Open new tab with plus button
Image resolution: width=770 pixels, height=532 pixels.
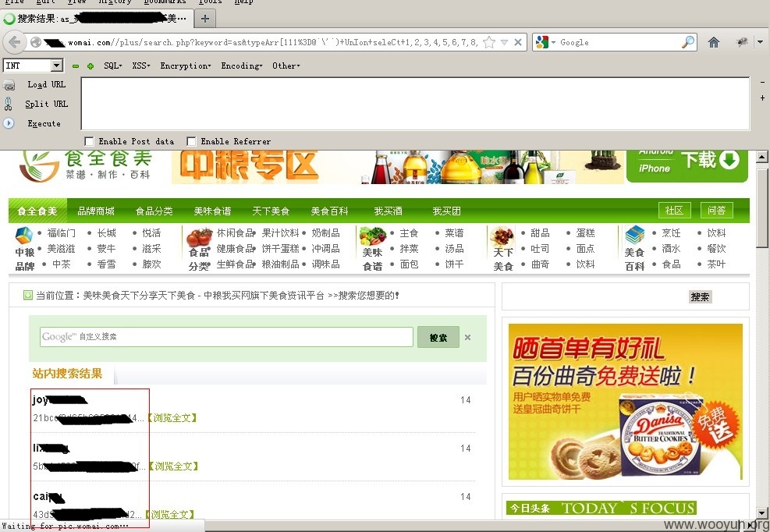click(205, 19)
